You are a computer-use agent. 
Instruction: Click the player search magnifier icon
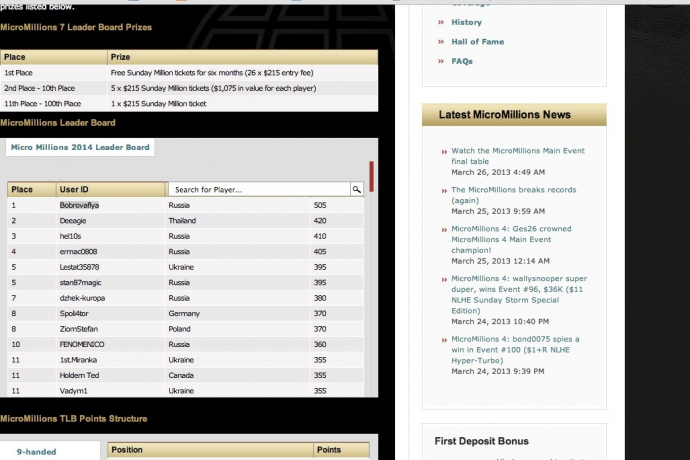coord(356,189)
